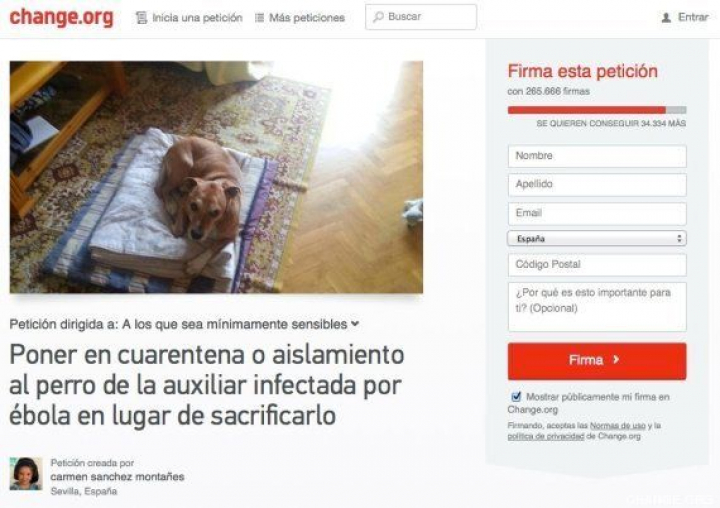Open the Normas de uso link
The image size is (720, 508).
(x=618, y=426)
